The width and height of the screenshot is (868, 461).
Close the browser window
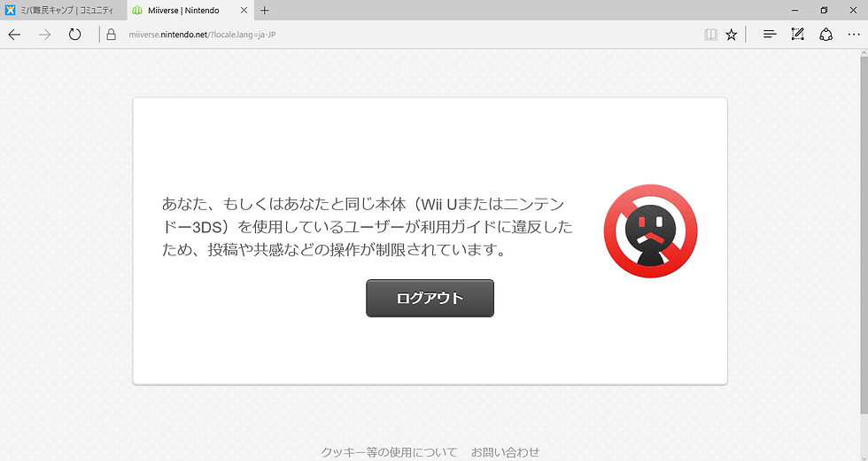coord(853,10)
